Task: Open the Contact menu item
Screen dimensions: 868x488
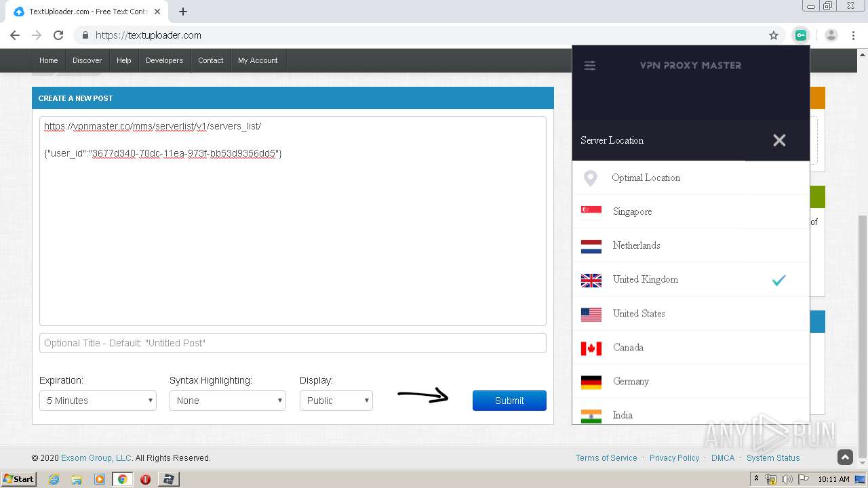Action: [211, 60]
